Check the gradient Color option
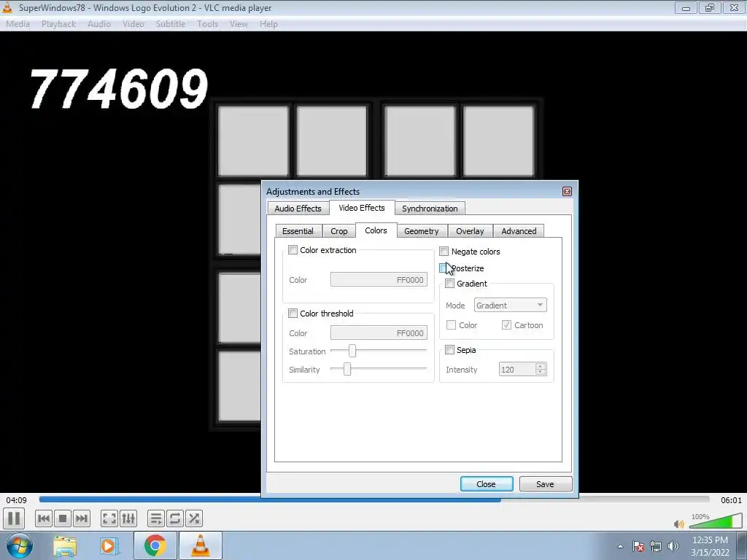 [x=451, y=324]
